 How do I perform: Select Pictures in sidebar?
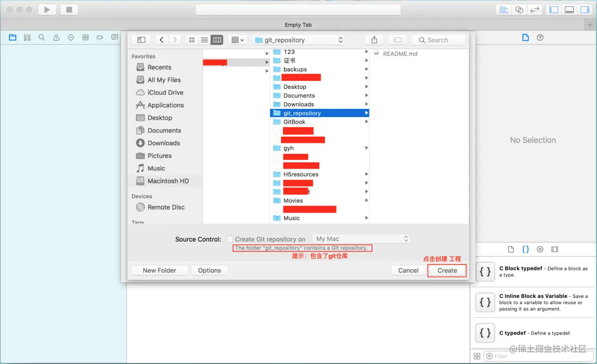(159, 156)
